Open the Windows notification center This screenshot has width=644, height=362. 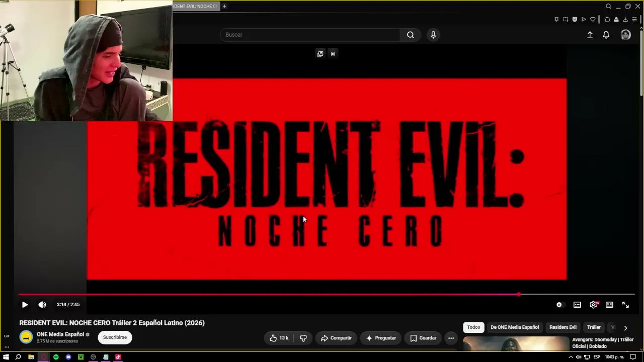pos(633,357)
